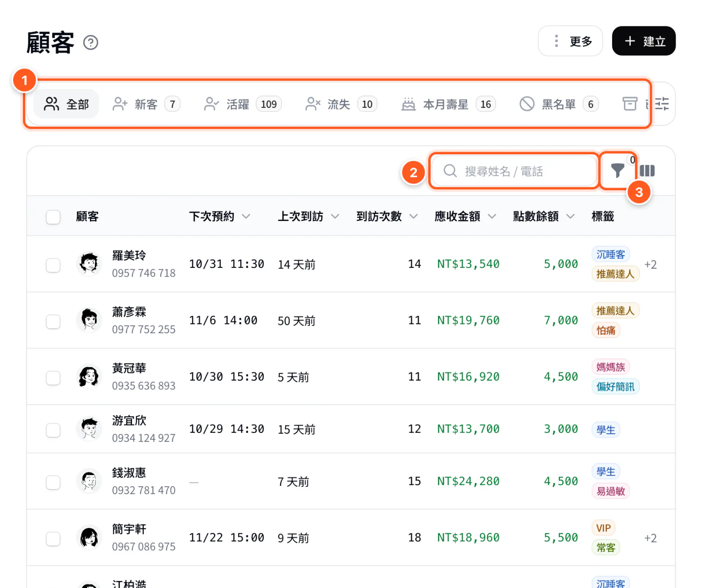Click 游宜欣's avatar
The width and height of the screenshot is (702, 588).
(89, 429)
